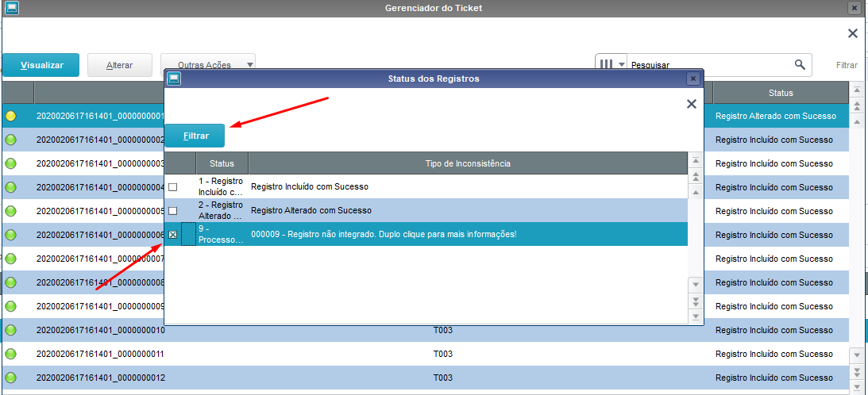This screenshot has width=868, height=395.
Task: Click Status dos Registros title bar icon
Action: (x=174, y=79)
